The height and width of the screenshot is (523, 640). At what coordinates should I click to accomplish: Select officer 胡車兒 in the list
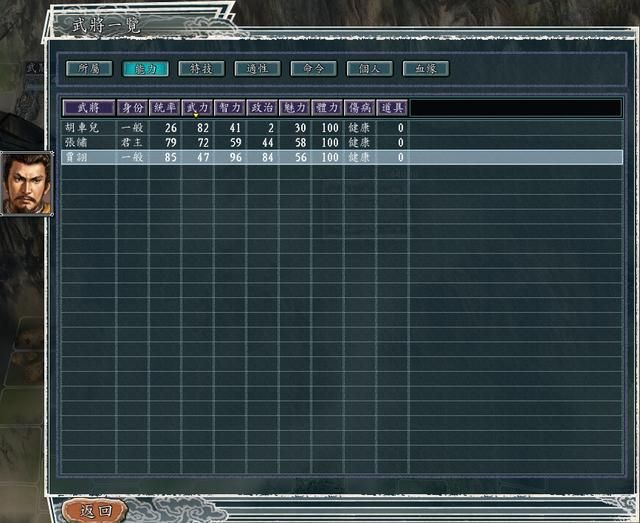click(x=82, y=128)
